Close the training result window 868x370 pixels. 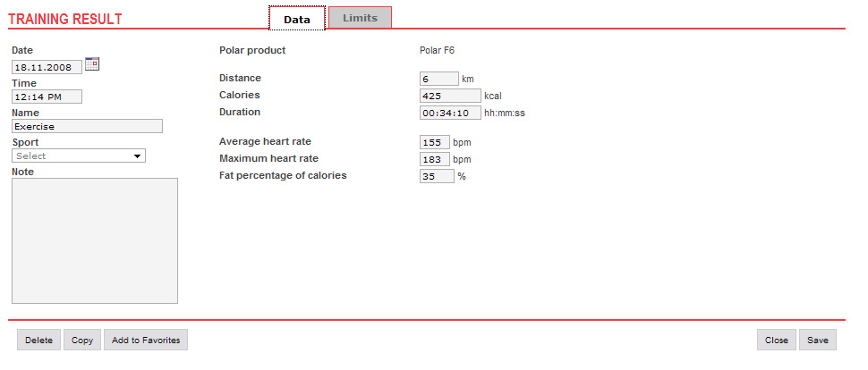click(x=777, y=341)
